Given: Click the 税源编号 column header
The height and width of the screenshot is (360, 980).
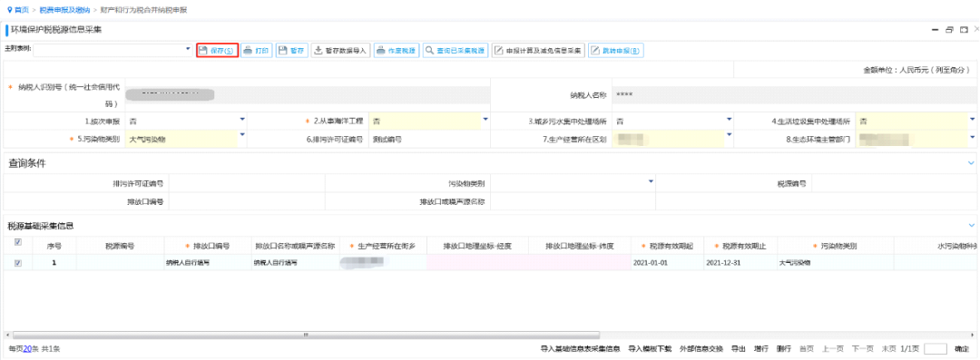Looking at the screenshot, I should pos(120,246).
